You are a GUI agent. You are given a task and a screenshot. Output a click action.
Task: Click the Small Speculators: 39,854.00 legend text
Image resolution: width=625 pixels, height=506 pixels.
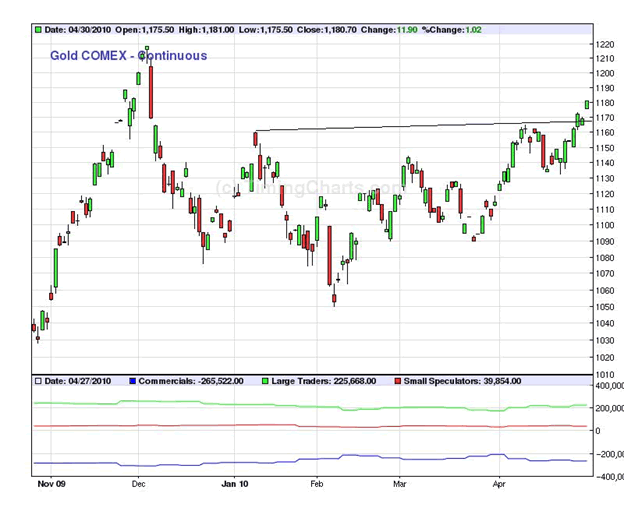[462, 381]
